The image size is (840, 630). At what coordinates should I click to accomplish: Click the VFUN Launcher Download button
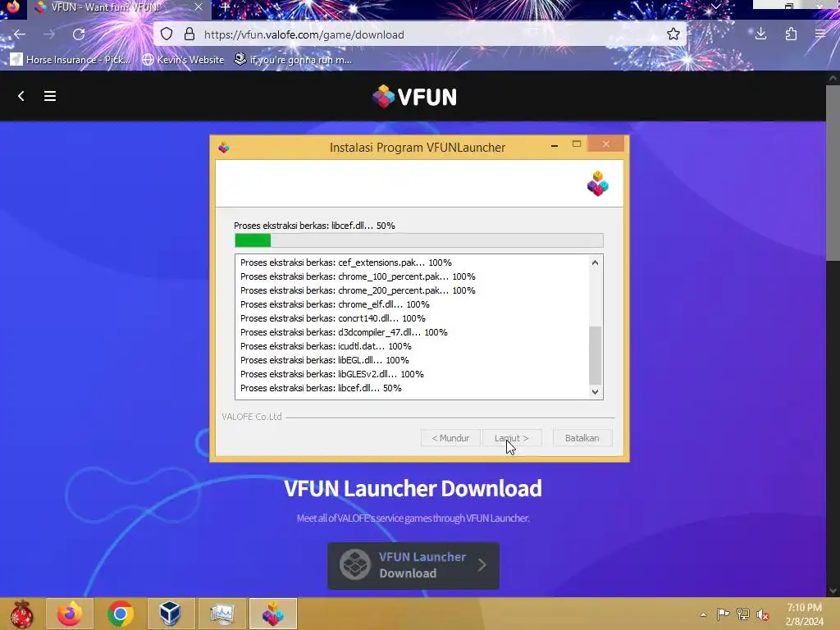click(x=413, y=566)
